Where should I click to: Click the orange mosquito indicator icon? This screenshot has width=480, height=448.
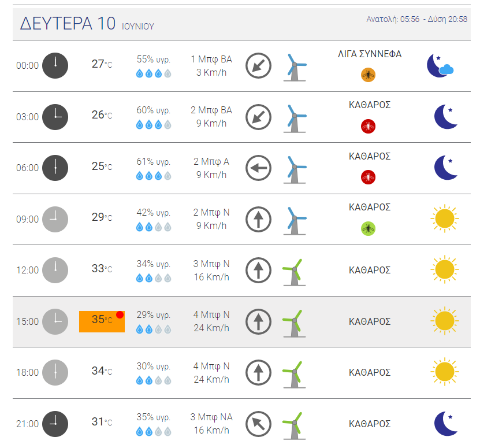coord(368,74)
